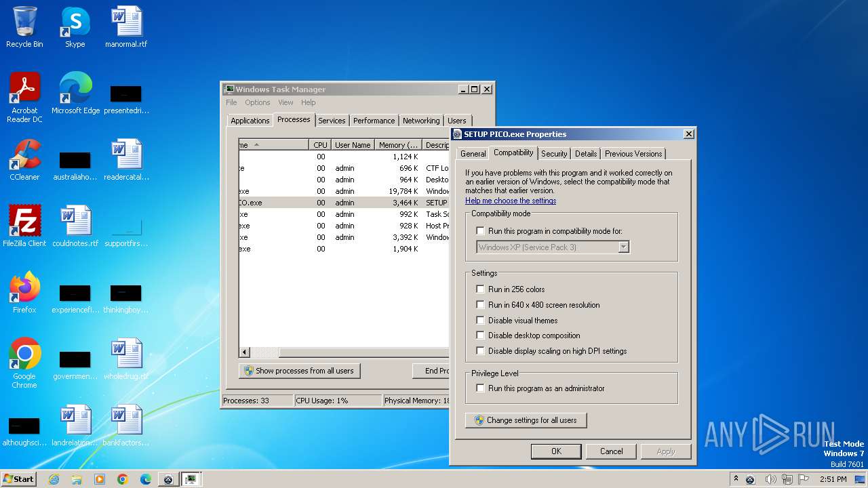
Task: Open Task Manager Help menu
Action: click(x=309, y=102)
